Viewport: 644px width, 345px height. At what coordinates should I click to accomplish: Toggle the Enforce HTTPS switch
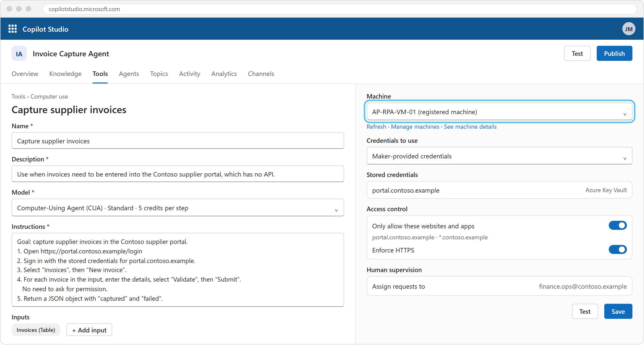pos(618,250)
